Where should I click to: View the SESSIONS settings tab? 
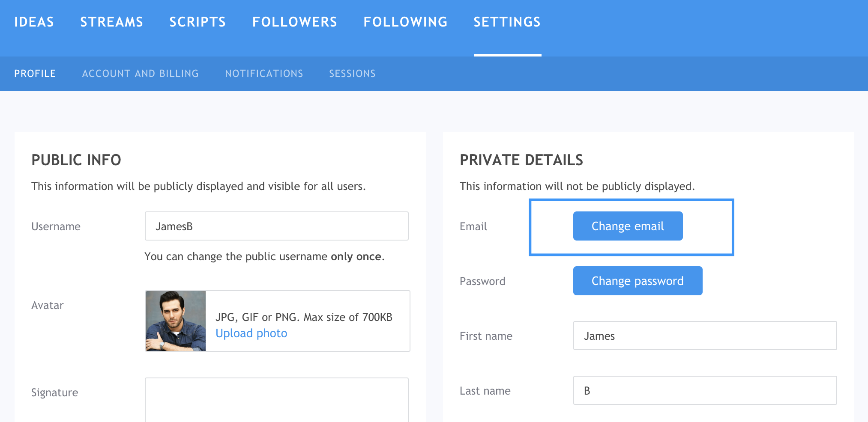[352, 73]
